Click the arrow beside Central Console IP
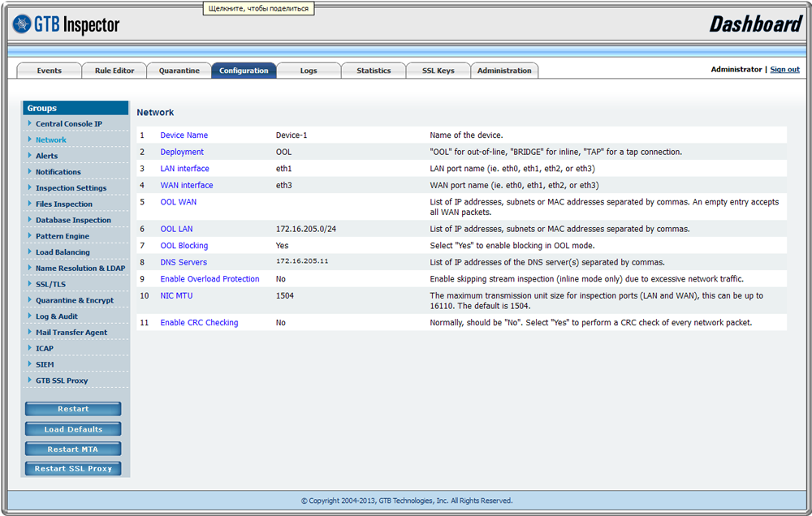This screenshot has width=812, height=516. click(x=29, y=123)
